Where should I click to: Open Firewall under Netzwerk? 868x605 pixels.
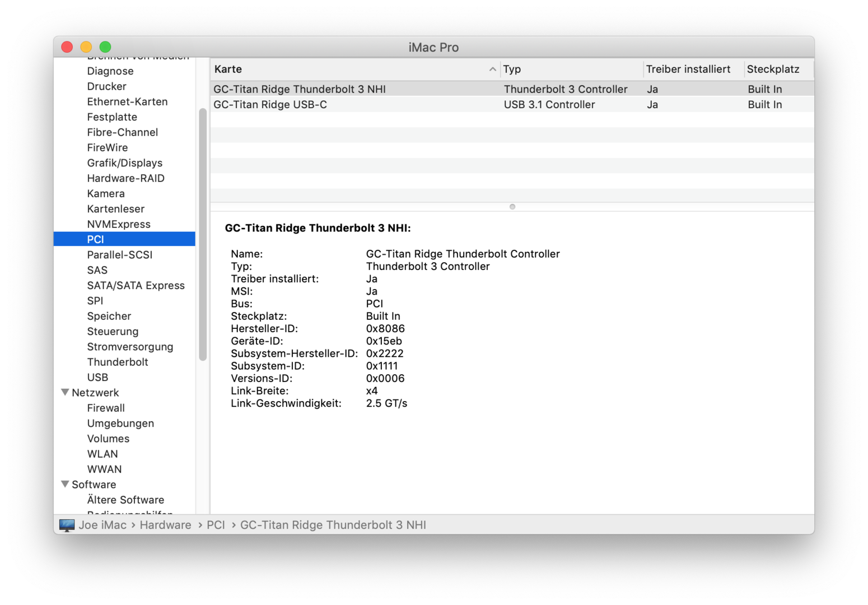(106, 408)
